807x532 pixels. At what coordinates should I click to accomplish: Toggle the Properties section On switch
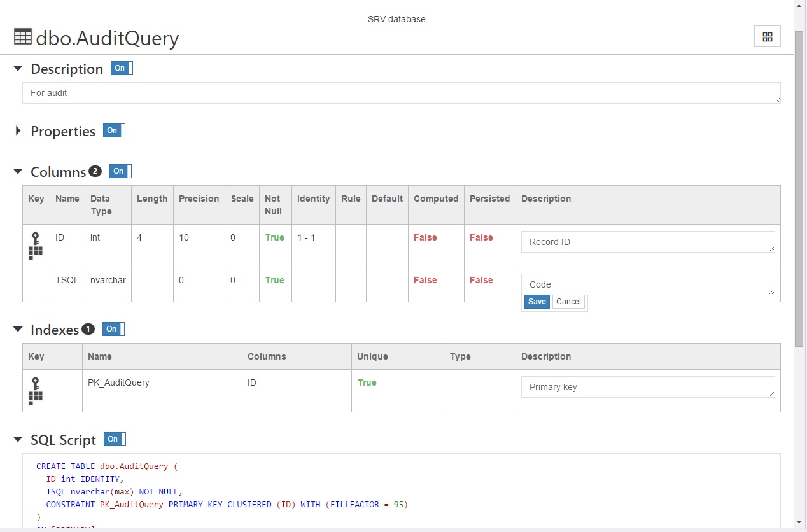114,130
